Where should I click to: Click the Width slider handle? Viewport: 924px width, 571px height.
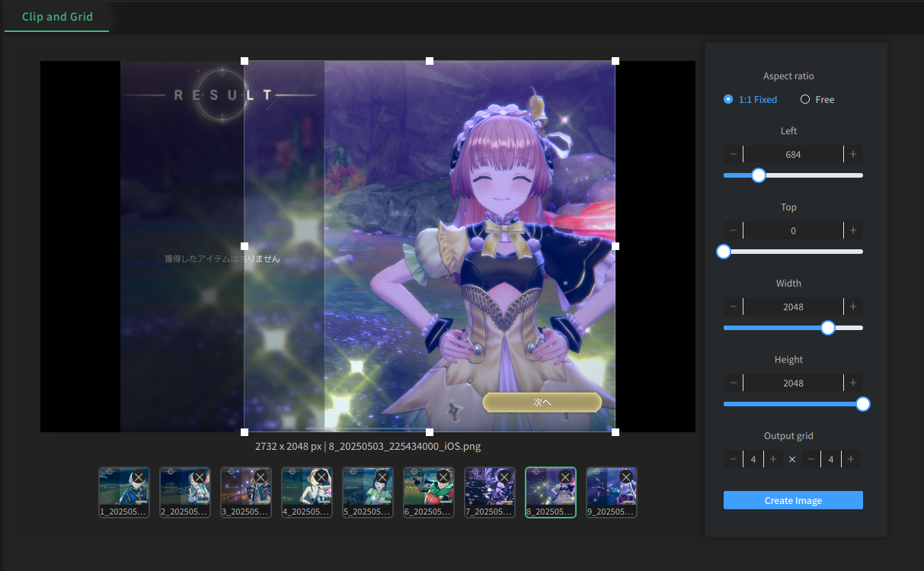point(828,328)
